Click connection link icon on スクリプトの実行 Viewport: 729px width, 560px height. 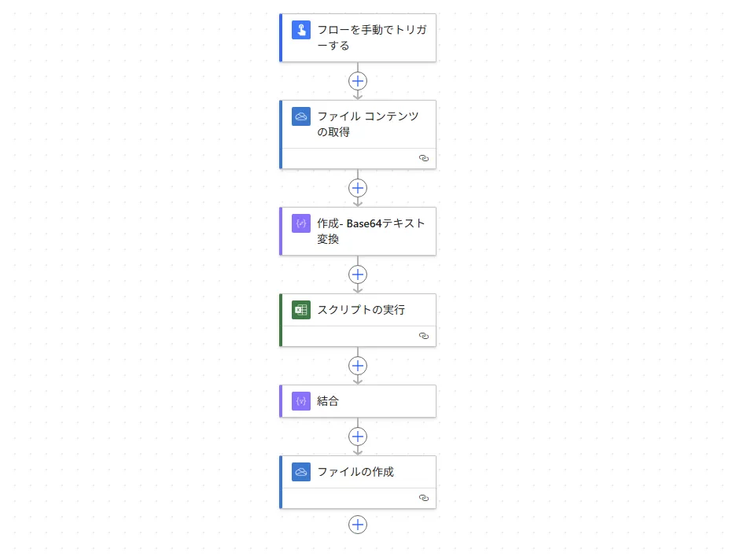(424, 336)
